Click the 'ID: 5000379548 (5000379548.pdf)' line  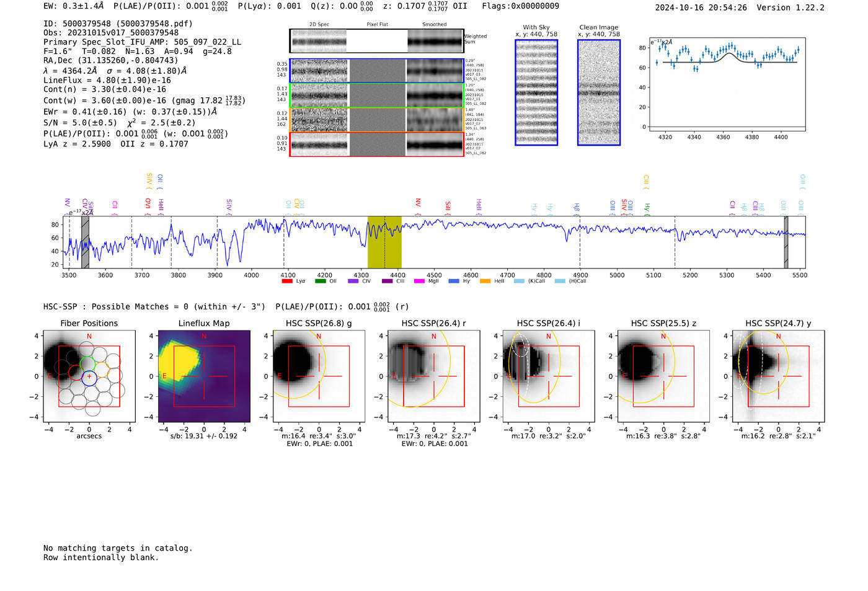coord(118,24)
